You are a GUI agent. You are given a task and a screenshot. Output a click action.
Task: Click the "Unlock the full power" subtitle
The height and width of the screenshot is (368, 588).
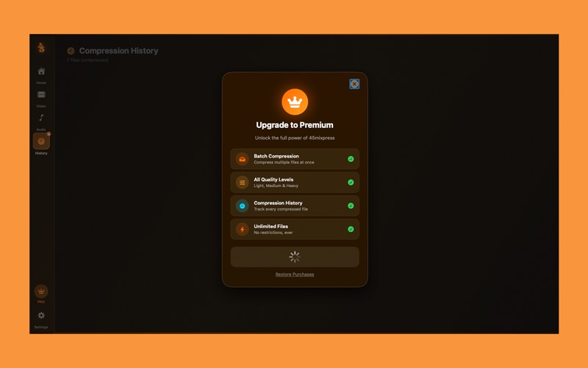tap(295, 138)
